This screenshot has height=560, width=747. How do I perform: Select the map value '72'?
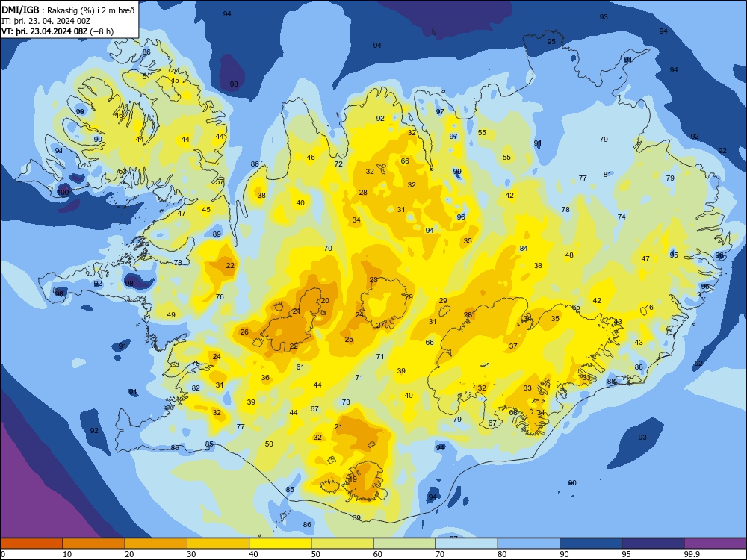(338, 164)
